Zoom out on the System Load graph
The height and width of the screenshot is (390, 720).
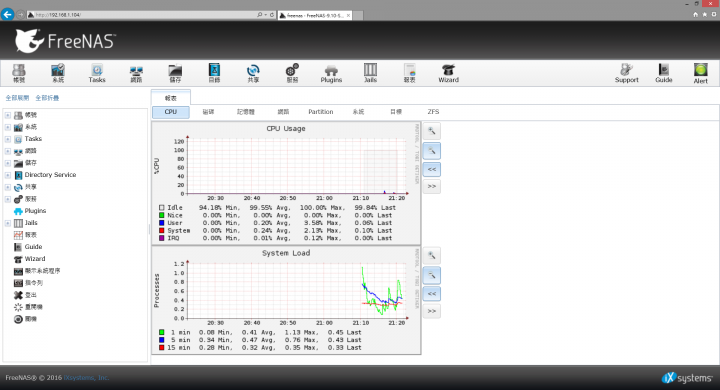(x=432, y=275)
